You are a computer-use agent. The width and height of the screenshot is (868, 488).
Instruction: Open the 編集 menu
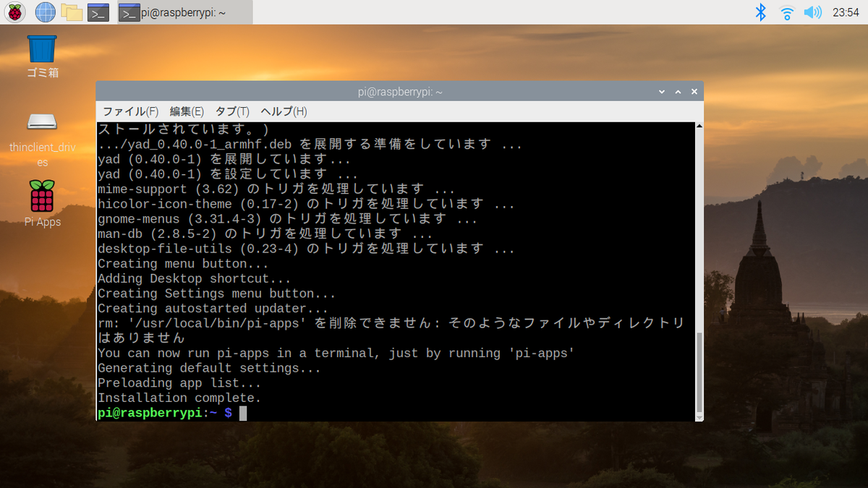click(x=187, y=111)
